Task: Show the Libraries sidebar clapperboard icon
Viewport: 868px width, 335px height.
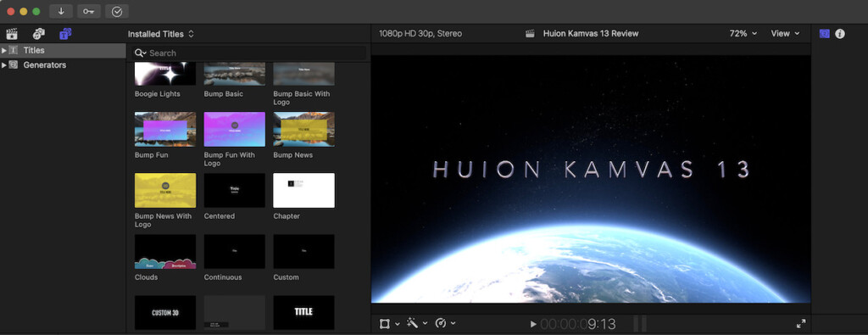Action: (x=11, y=34)
